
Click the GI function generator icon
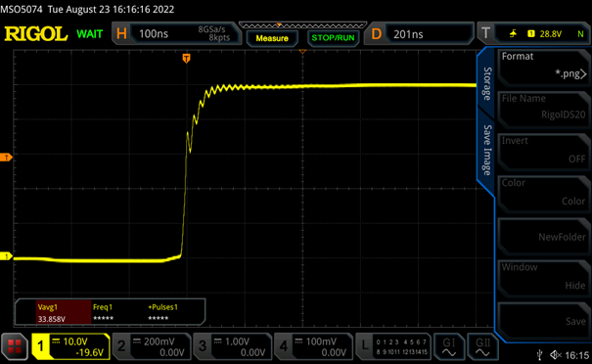[x=449, y=346]
